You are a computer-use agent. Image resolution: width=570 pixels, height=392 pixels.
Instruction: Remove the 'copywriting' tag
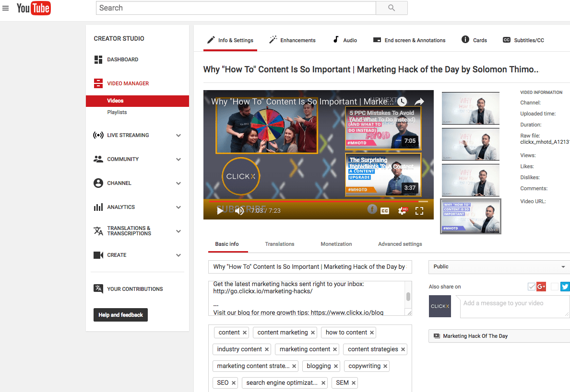[385, 366]
